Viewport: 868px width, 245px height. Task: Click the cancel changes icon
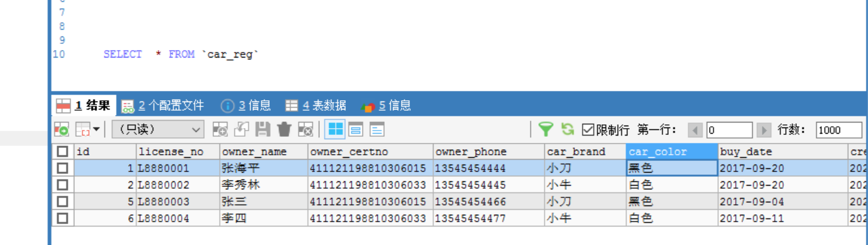306,129
